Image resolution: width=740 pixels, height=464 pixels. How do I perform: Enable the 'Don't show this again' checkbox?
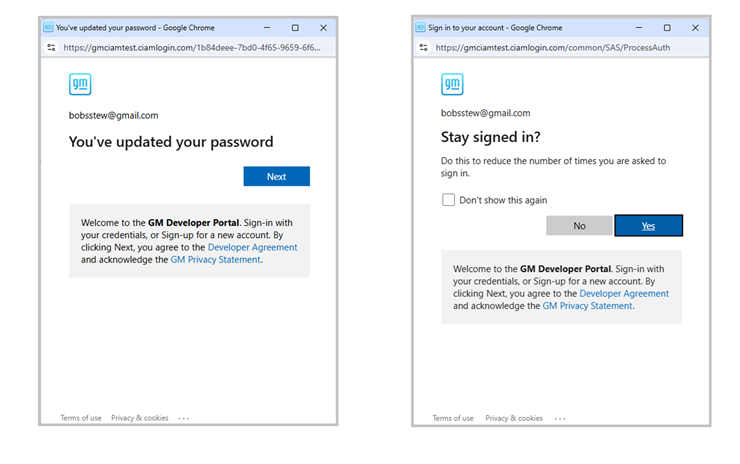tap(449, 200)
